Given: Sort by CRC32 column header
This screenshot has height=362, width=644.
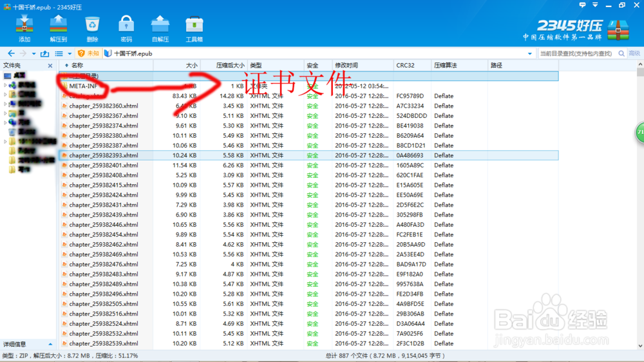Looking at the screenshot, I should [412, 65].
